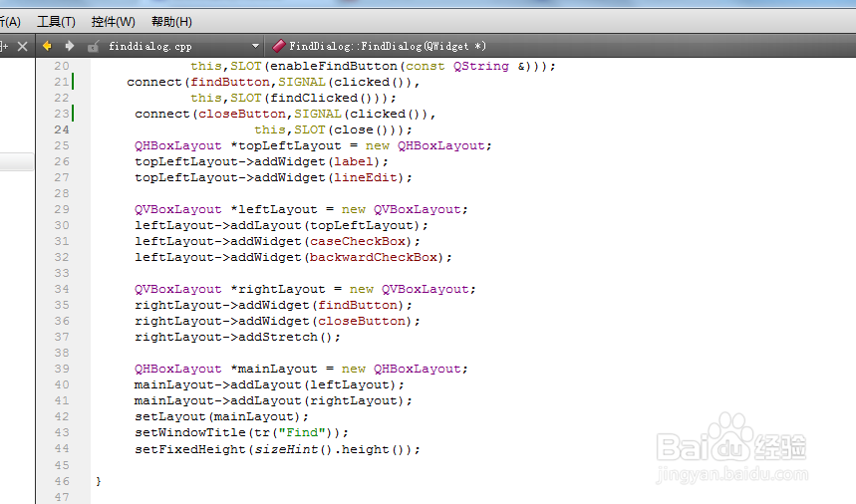Open the FindDialog::FindDialog(QWidget *) symbol dropdown
This screenshot has width=856, height=504.
click(x=387, y=46)
